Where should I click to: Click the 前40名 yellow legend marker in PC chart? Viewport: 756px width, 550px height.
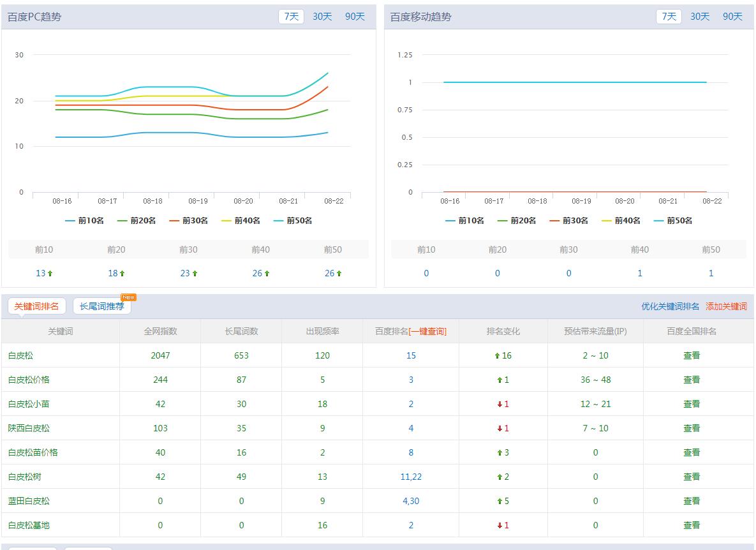point(226,221)
